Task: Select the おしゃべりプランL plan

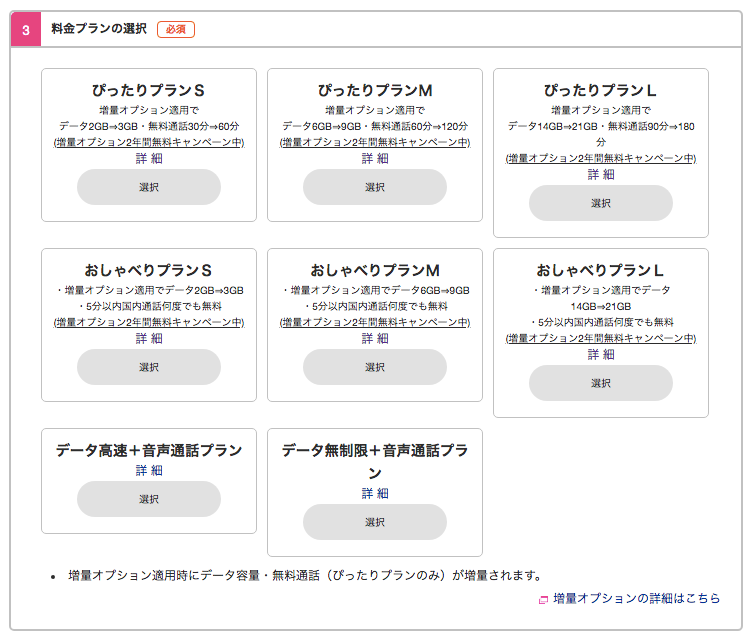Action: (x=601, y=383)
